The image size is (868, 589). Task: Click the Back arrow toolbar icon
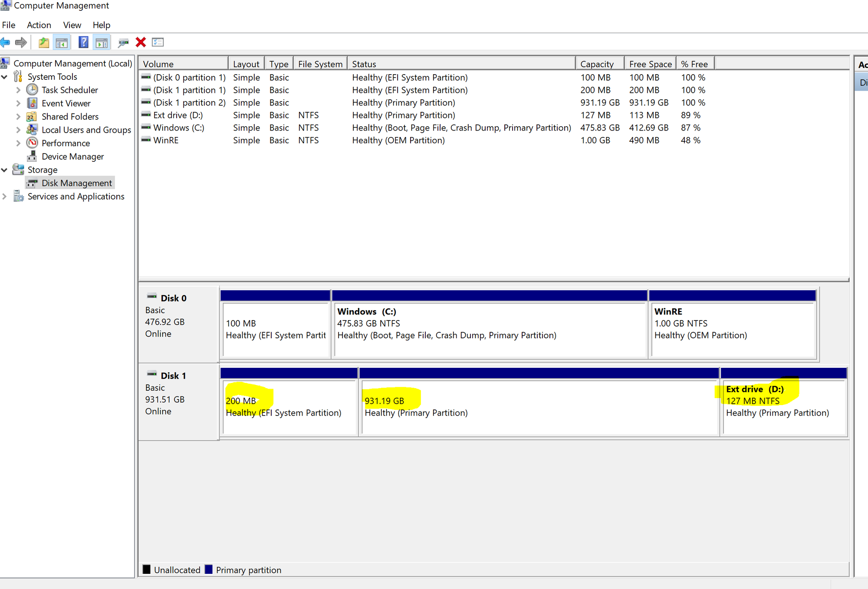5,43
